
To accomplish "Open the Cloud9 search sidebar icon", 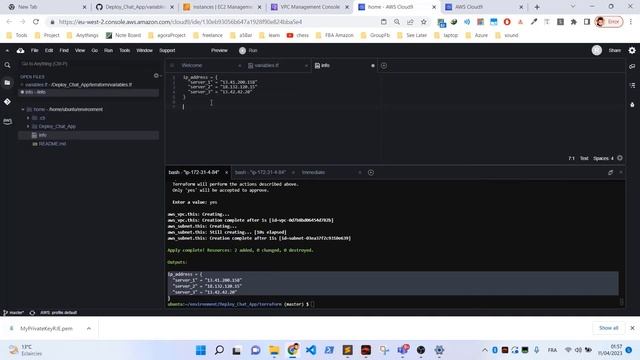I will (x=7, y=65).
